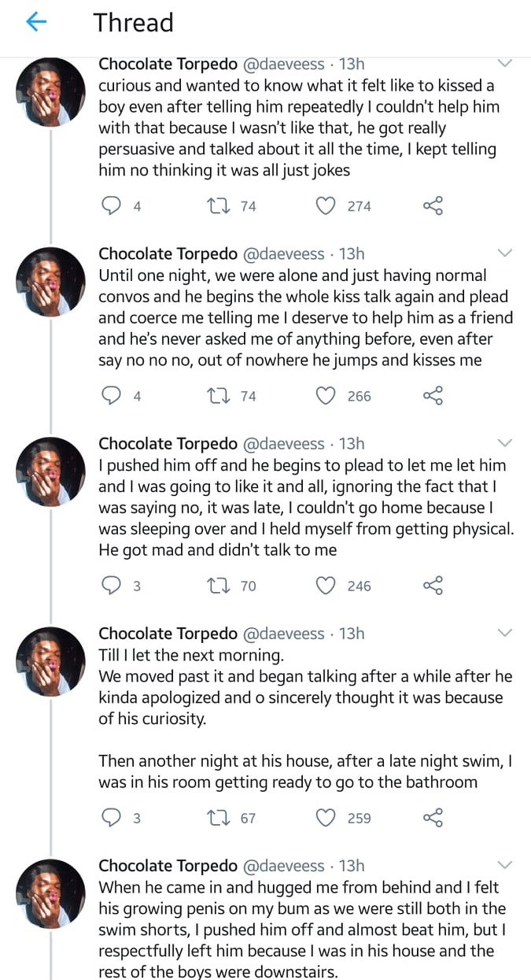
Task: Retweet the tweet with 67 retweets
Action: pyautogui.click(x=215, y=818)
